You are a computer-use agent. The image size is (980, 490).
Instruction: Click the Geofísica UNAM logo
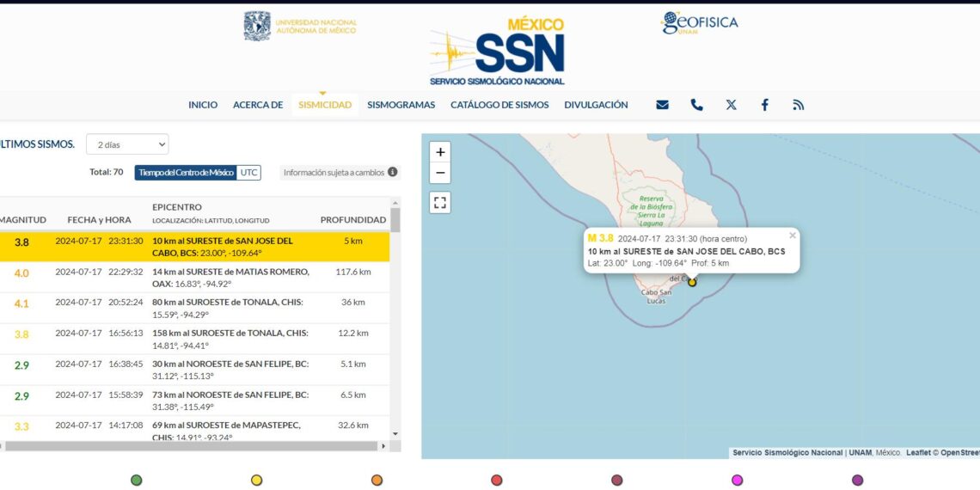(x=700, y=23)
